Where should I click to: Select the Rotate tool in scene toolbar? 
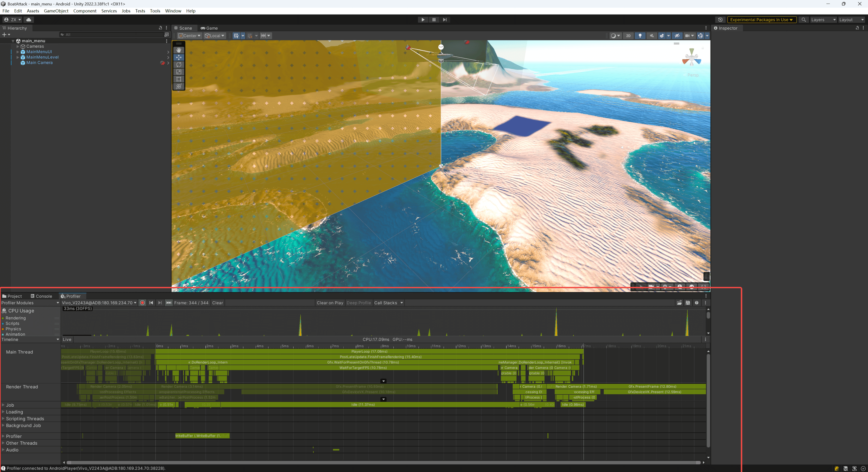[x=179, y=64]
